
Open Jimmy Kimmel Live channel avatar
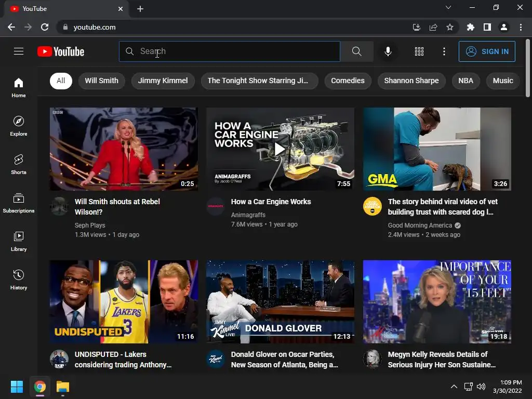(216, 358)
